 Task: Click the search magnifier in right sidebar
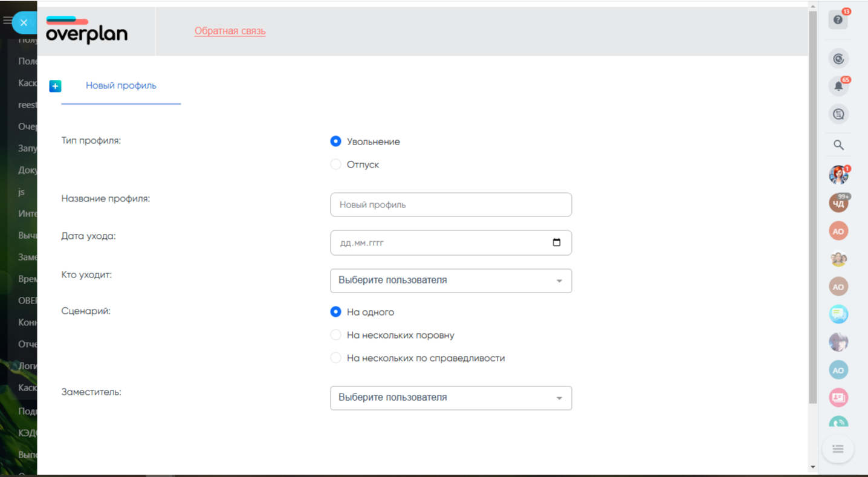tap(838, 145)
